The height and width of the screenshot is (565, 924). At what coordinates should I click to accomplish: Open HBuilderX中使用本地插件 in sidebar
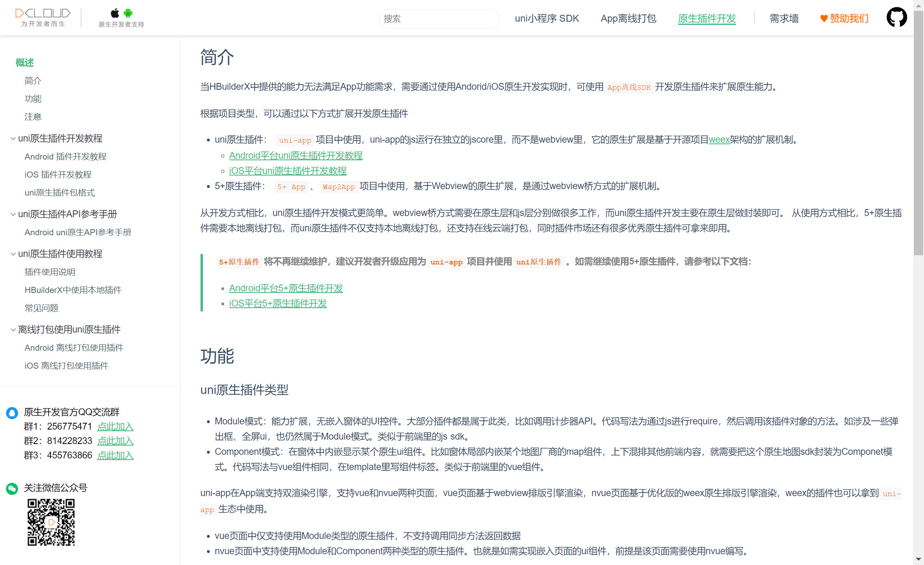tap(73, 290)
